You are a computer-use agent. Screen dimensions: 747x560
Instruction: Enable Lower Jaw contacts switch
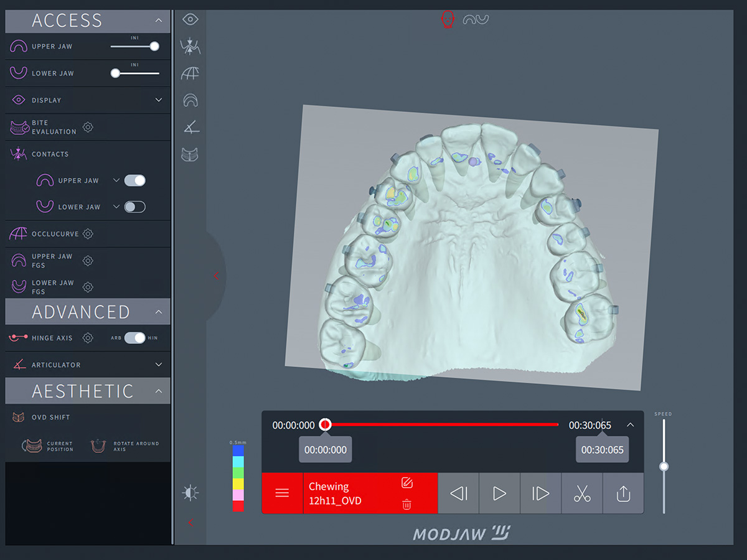click(134, 207)
